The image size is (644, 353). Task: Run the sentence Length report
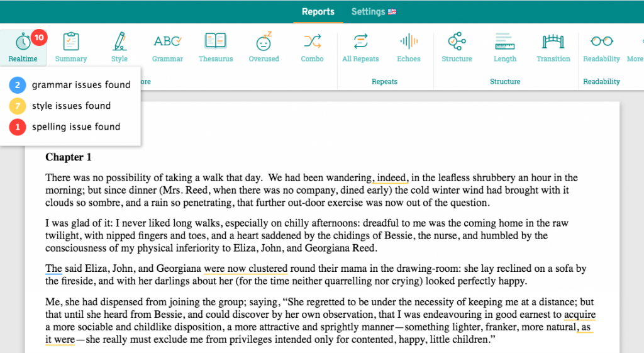point(505,47)
